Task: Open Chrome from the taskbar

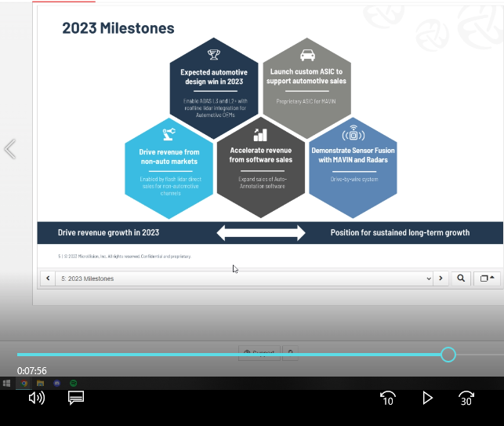Action: [24, 383]
